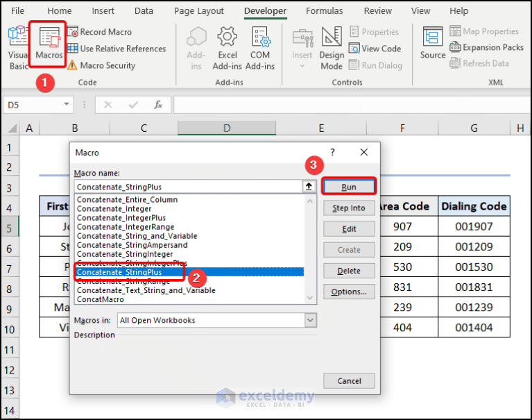Click the formula bar Cancel icon
The image size is (532, 420).
click(108, 105)
